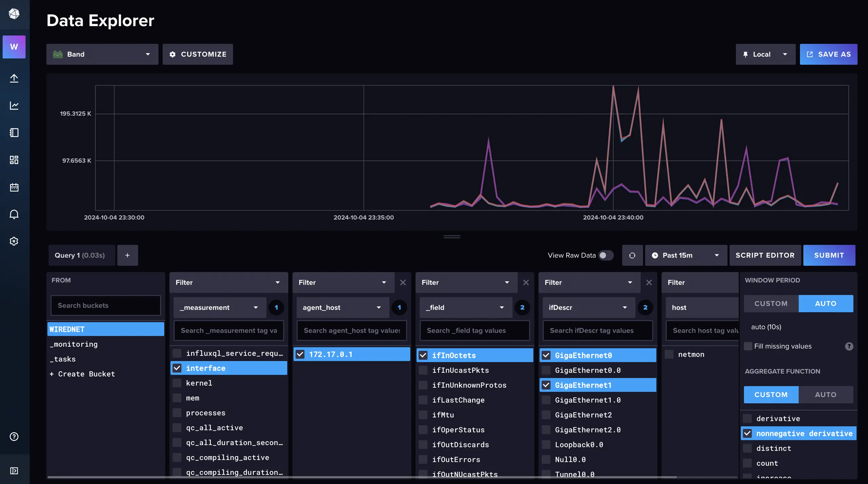The width and height of the screenshot is (868, 484).
Task: Open the Band visualization type dropdown
Action: point(102,54)
